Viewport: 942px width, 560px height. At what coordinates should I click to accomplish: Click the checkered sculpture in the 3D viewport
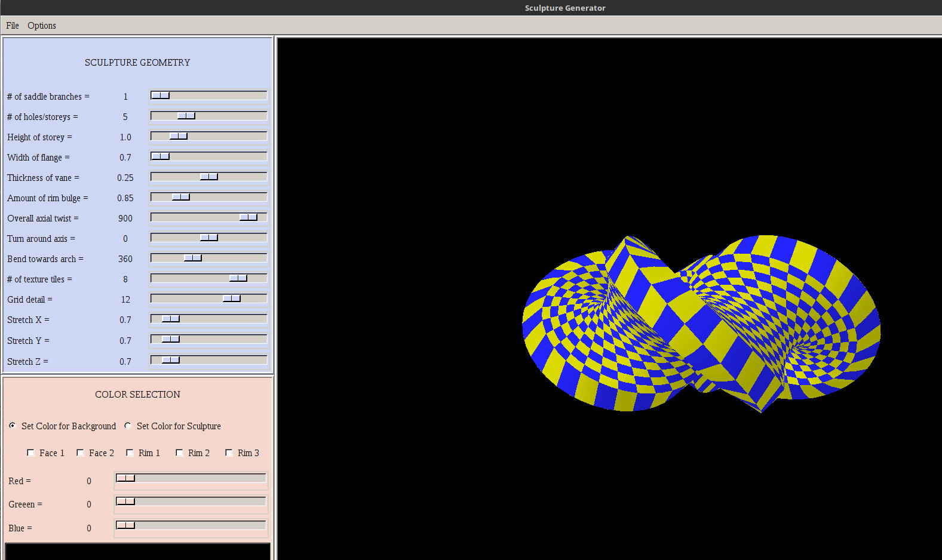coord(701,323)
